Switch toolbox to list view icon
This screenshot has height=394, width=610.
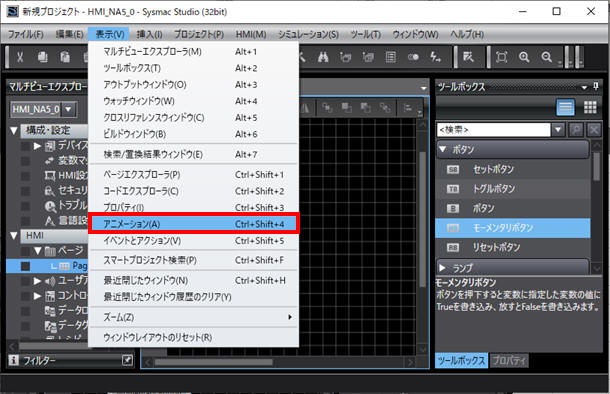(565, 107)
